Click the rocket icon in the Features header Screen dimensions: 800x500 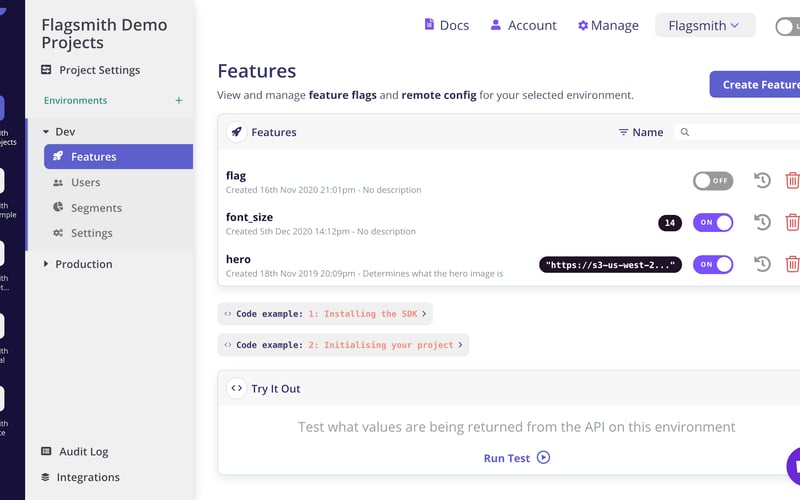(237, 132)
